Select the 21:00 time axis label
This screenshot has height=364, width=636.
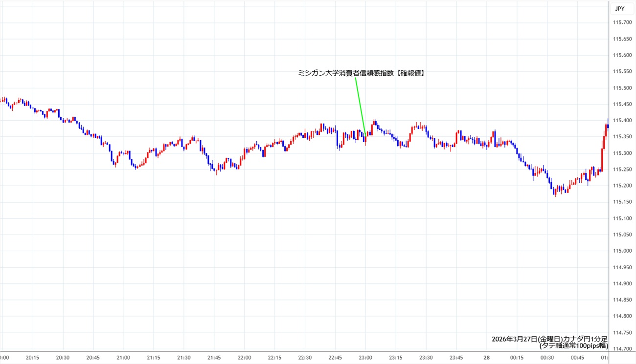tap(123, 358)
